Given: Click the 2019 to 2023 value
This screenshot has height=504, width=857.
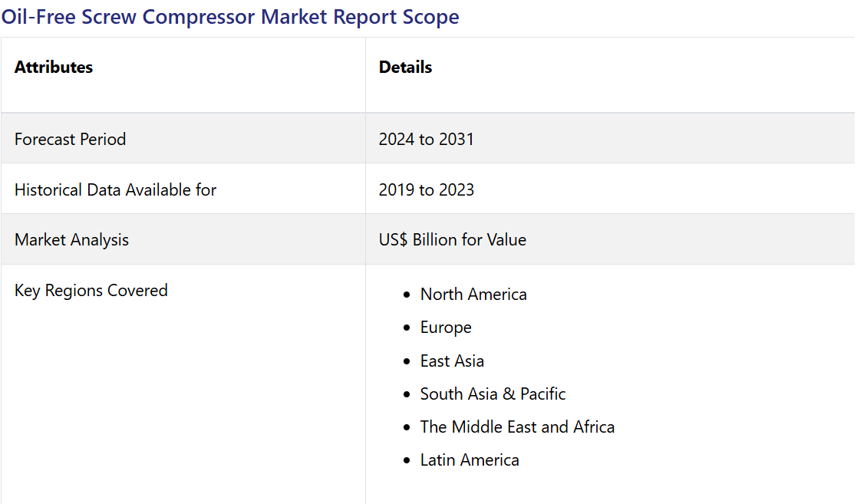Looking at the screenshot, I should point(426,189).
